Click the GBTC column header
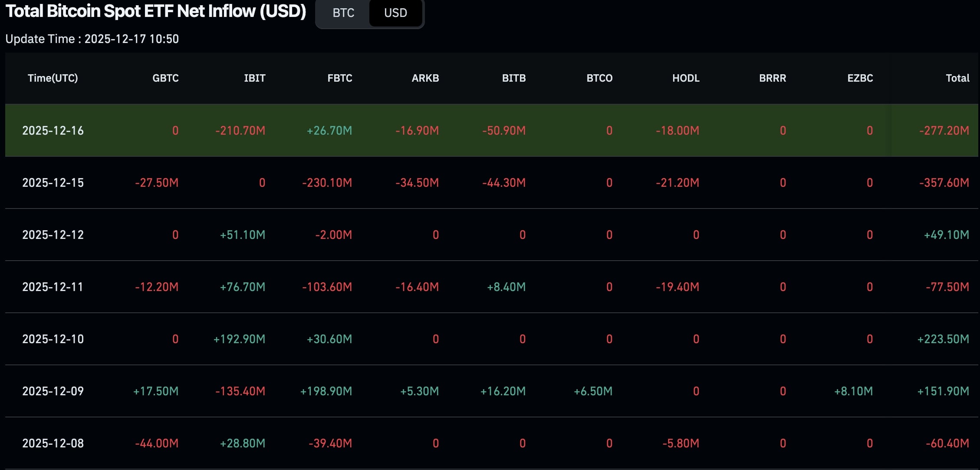This screenshot has height=470, width=980. (165, 78)
